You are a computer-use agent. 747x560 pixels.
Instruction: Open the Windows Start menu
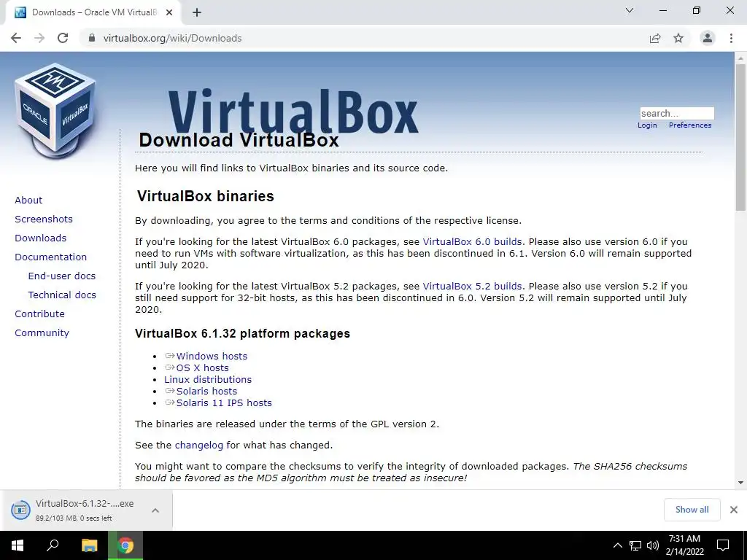coord(18,545)
